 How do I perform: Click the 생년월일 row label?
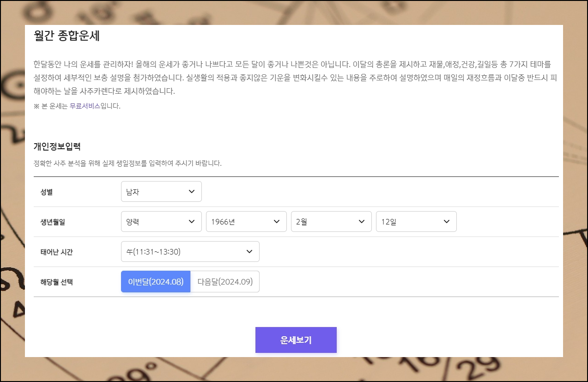coord(53,222)
